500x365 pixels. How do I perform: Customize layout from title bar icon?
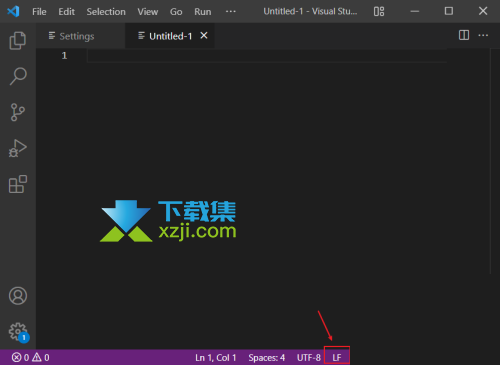(x=379, y=11)
